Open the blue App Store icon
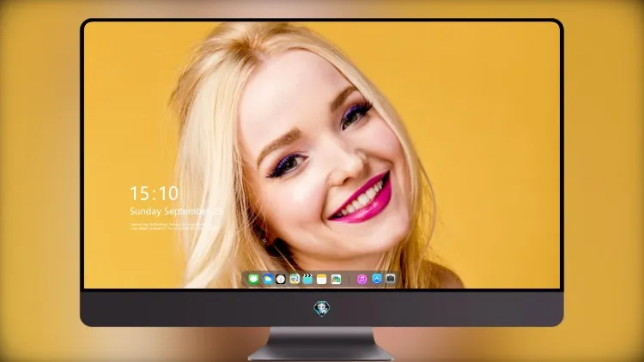The height and width of the screenshot is (362, 644). click(377, 279)
